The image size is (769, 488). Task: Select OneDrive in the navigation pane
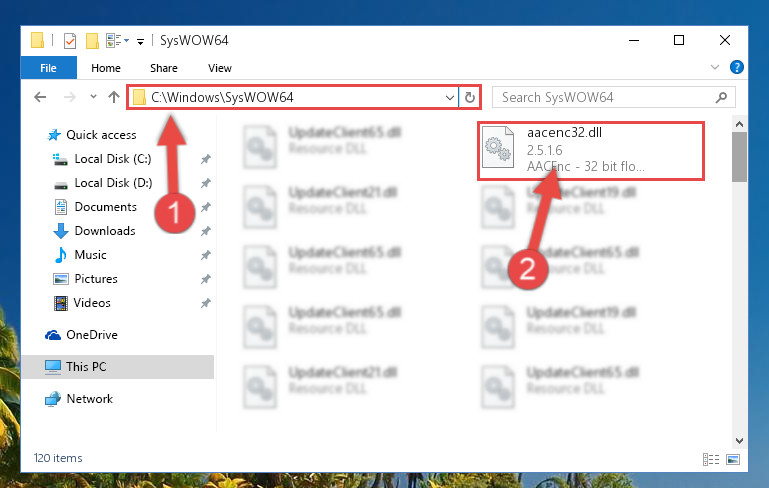92,335
